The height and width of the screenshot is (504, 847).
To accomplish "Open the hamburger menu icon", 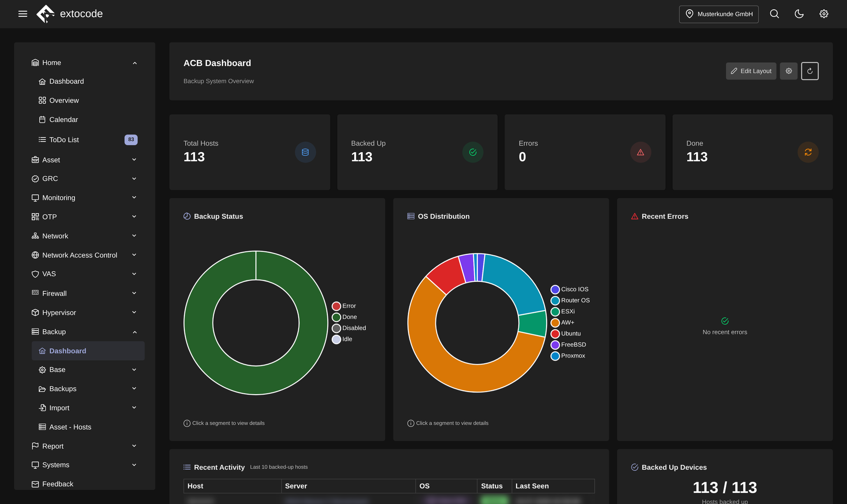I will (23, 14).
